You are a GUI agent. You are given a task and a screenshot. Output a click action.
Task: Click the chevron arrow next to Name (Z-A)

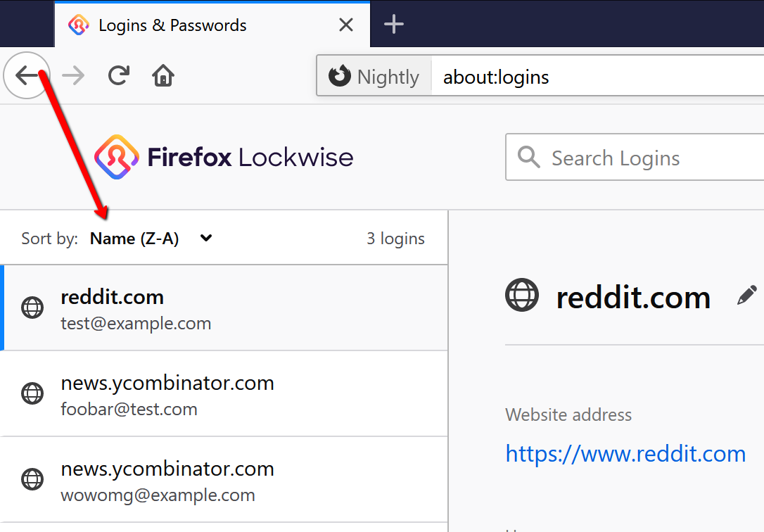coord(206,238)
